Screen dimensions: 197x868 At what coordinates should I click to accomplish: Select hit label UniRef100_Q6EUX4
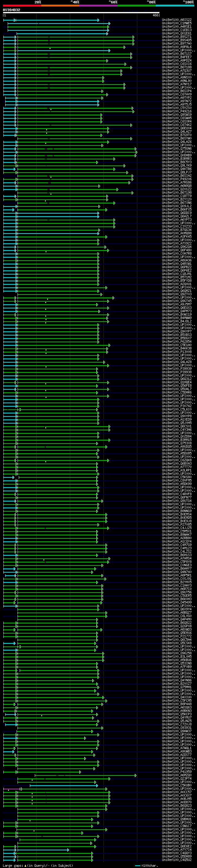[x=177, y=128]
